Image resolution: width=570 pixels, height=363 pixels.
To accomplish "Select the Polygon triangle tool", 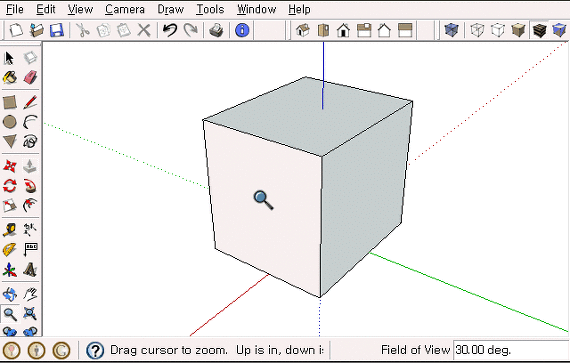I will 10,141.
